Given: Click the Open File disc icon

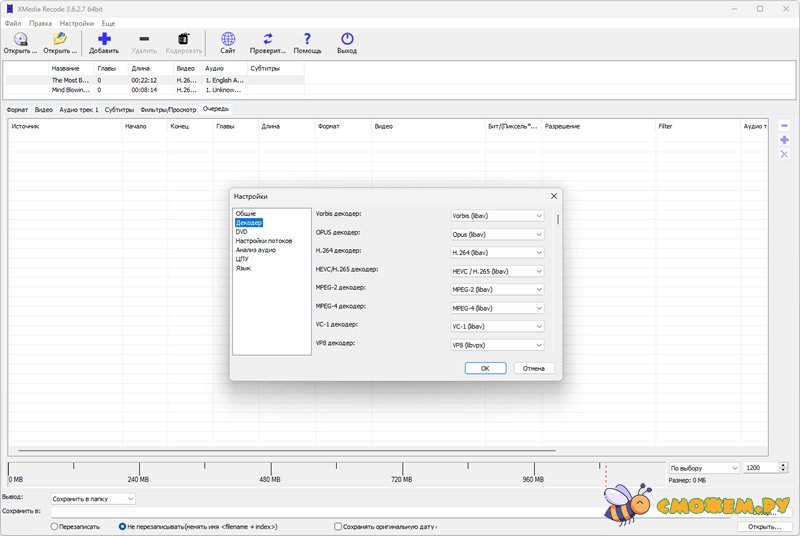Looking at the screenshot, I should (x=20, y=39).
